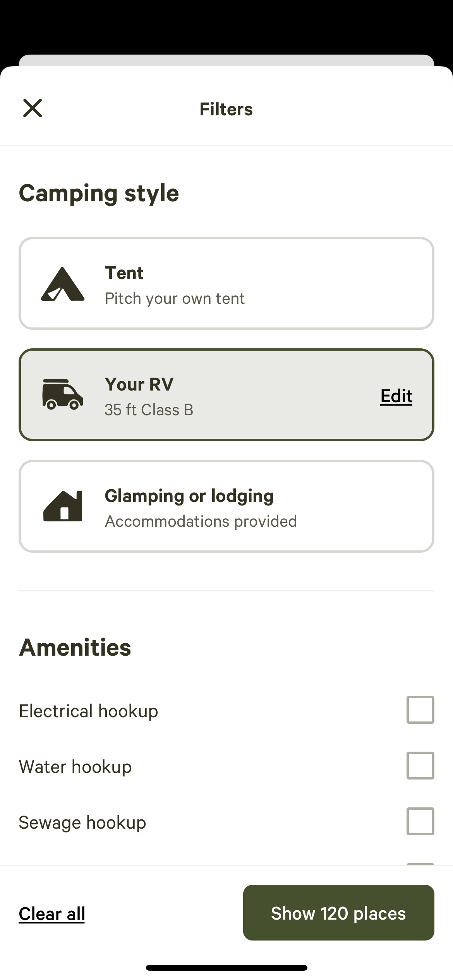Screen dimensions: 453x980
Task: Tap the house icon for glamping
Action: [x=63, y=506]
